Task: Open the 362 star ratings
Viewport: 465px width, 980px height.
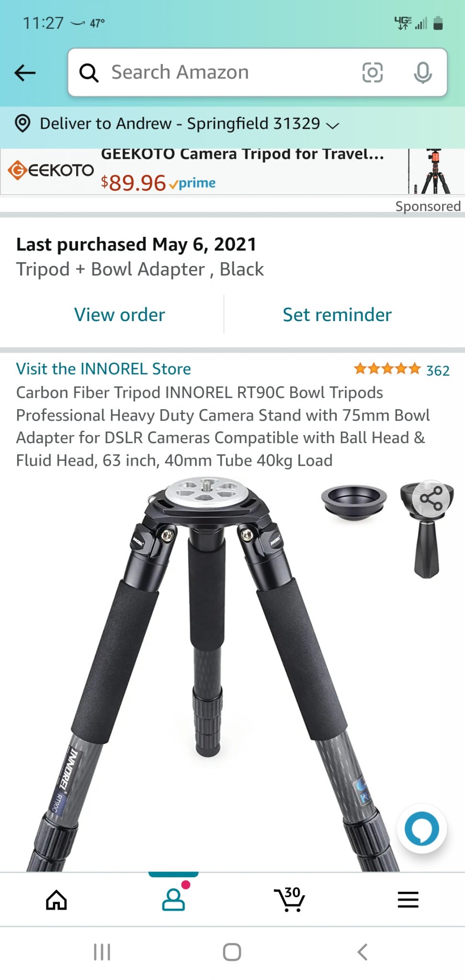Action: 401,369
